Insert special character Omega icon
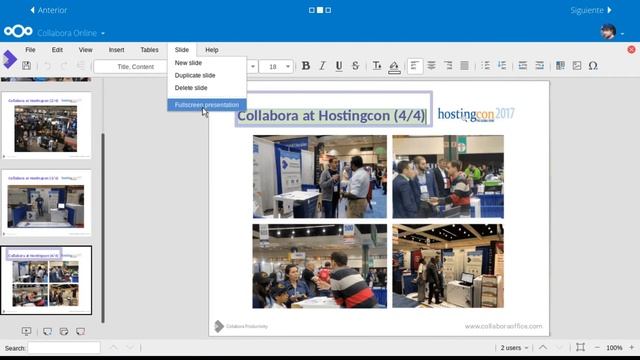Viewport: 640px width, 360px height. click(x=593, y=66)
